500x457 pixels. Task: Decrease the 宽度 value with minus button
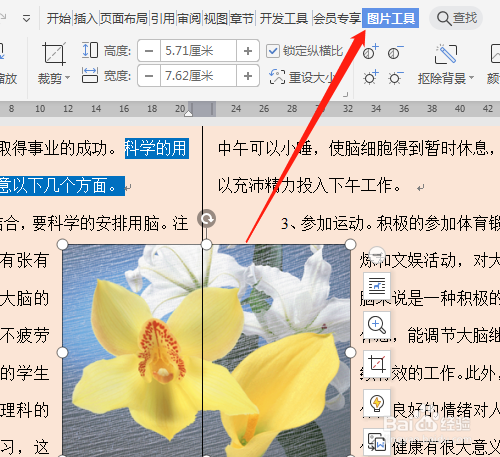tap(149, 76)
